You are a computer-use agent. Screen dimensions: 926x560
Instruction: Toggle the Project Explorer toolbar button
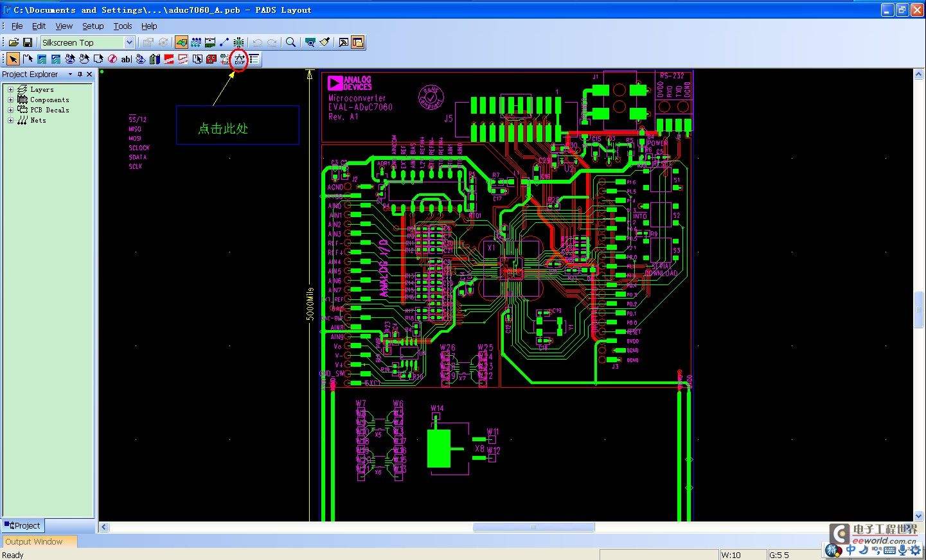click(x=358, y=42)
